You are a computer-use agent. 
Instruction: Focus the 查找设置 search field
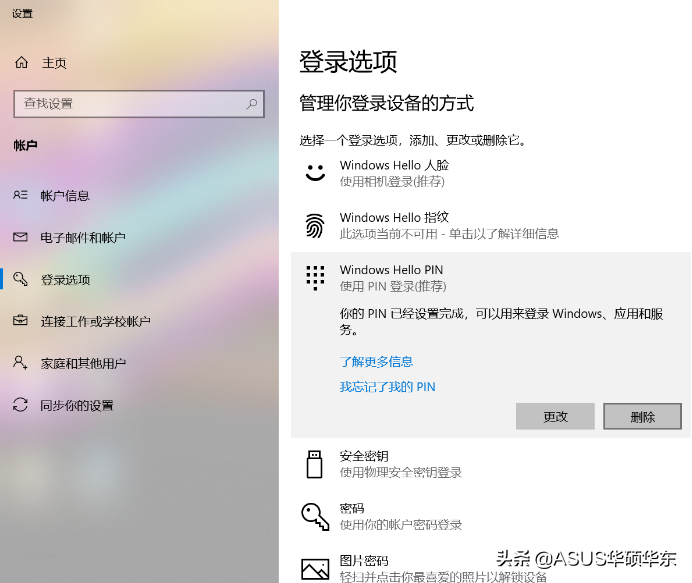[x=139, y=104]
